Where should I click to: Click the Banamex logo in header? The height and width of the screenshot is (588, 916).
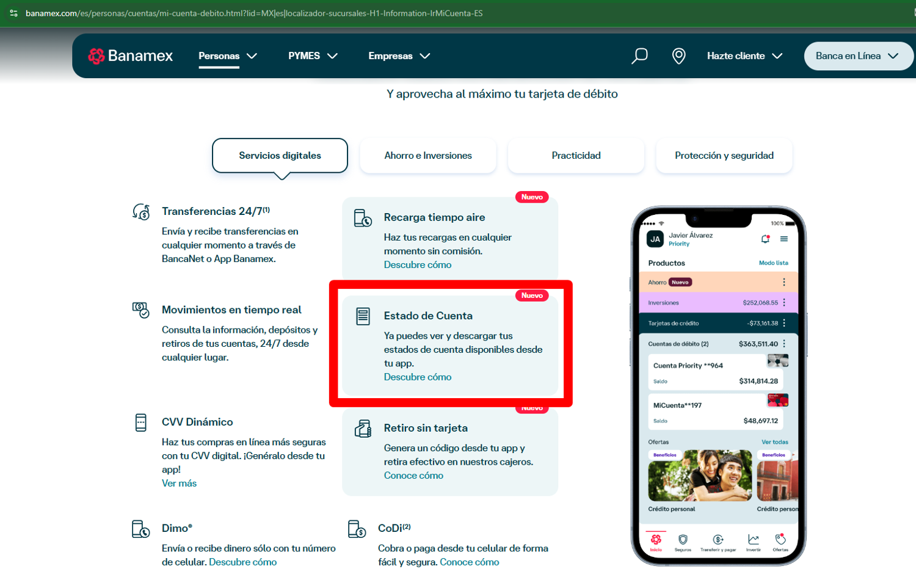coord(131,56)
